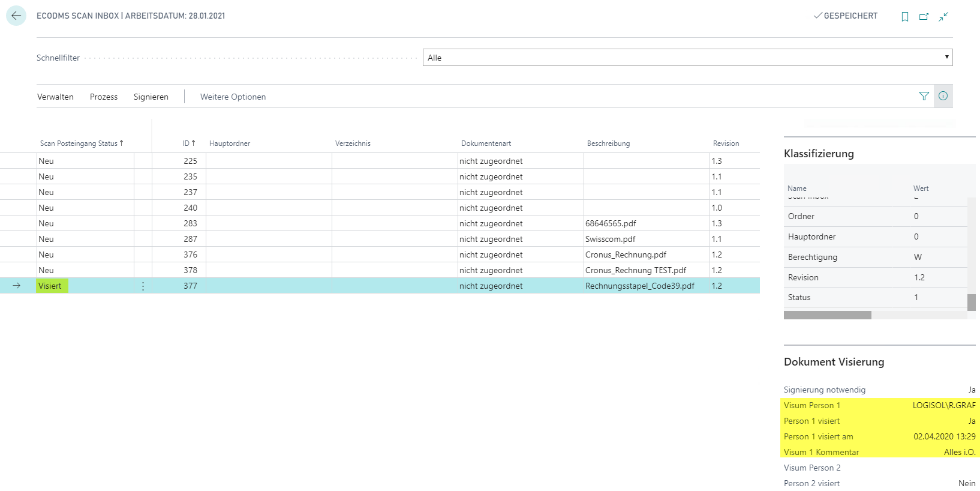Click the Visum Person 2 field
This screenshot has width=980, height=491.
[x=880, y=468]
